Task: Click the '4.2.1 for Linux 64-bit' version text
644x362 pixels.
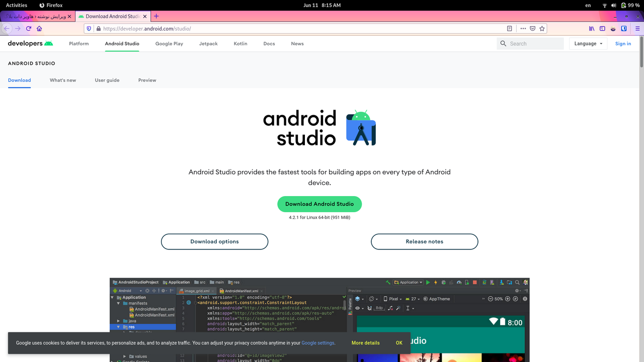Action: click(x=319, y=217)
